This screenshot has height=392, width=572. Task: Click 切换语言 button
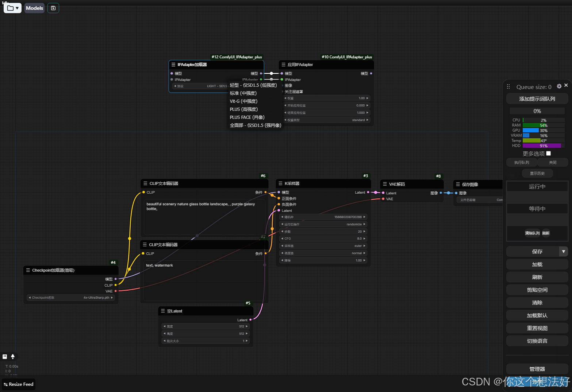click(537, 341)
